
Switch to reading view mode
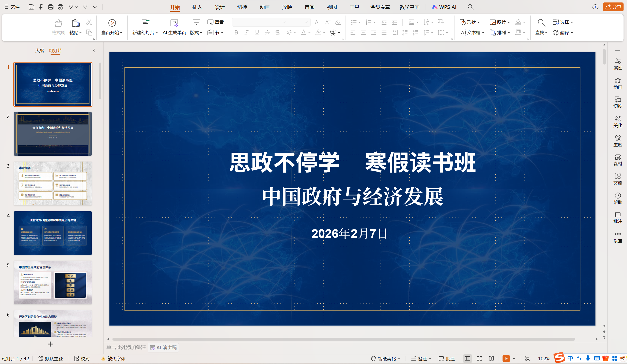pyautogui.click(x=491, y=359)
